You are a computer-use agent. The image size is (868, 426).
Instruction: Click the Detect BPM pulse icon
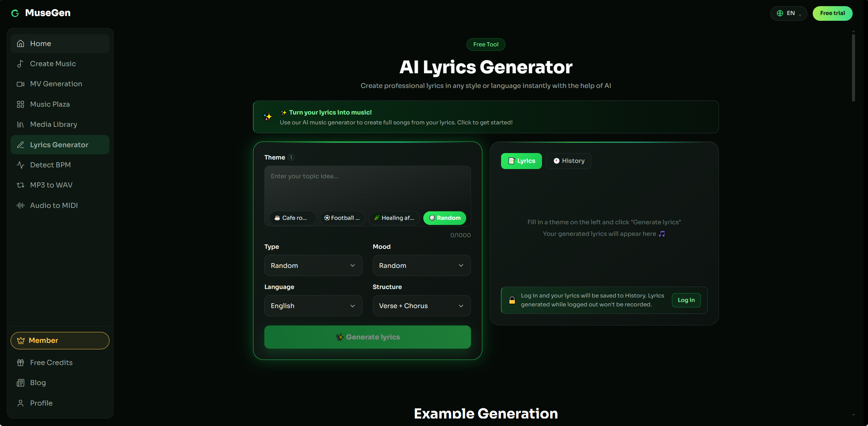20,165
